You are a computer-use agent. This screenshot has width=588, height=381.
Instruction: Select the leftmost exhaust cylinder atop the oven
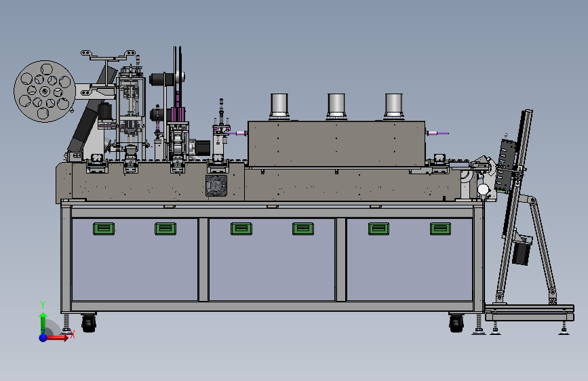[x=279, y=106]
